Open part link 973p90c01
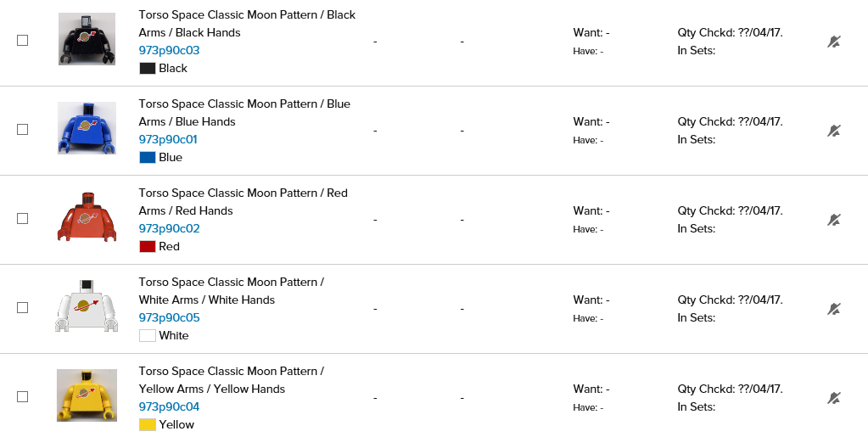Screen dimensions: 868x437 click(168, 139)
